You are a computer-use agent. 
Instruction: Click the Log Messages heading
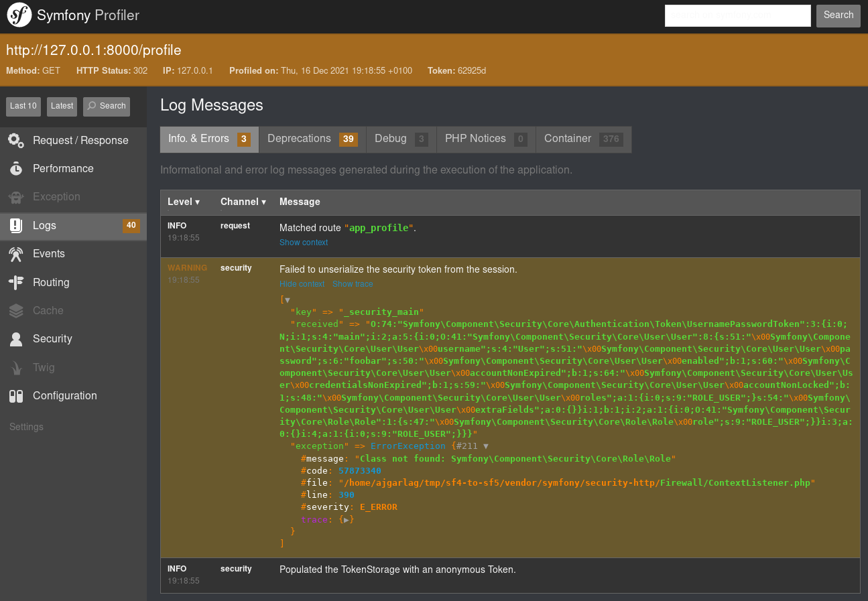(x=212, y=105)
